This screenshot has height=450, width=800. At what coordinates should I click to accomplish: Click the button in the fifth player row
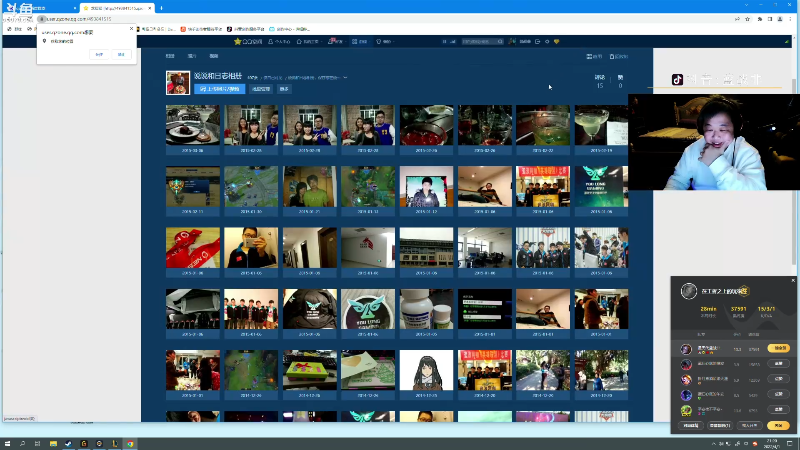[778, 410]
